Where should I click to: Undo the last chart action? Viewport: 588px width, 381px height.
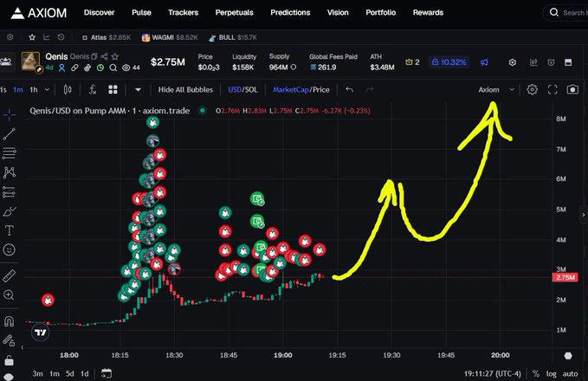[349, 90]
